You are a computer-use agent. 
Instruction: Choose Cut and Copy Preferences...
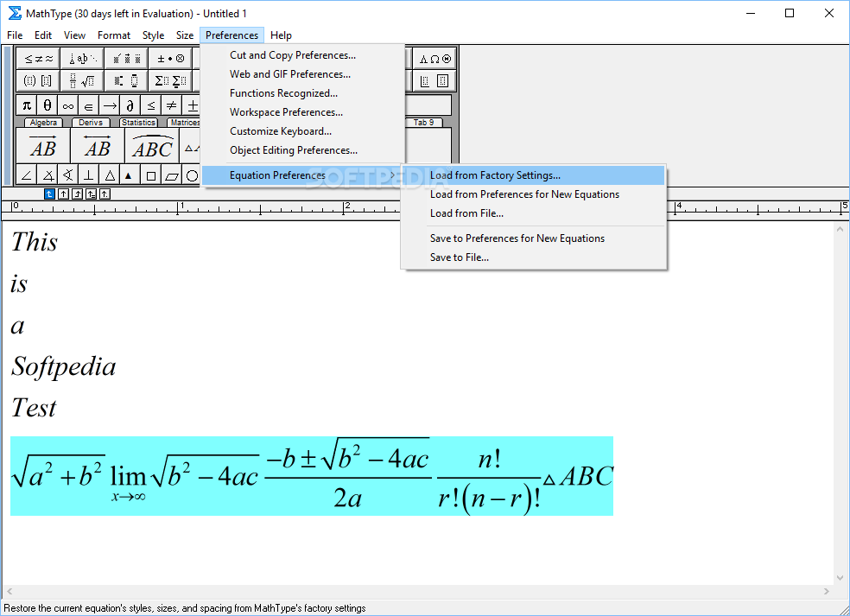[x=303, y=55]
